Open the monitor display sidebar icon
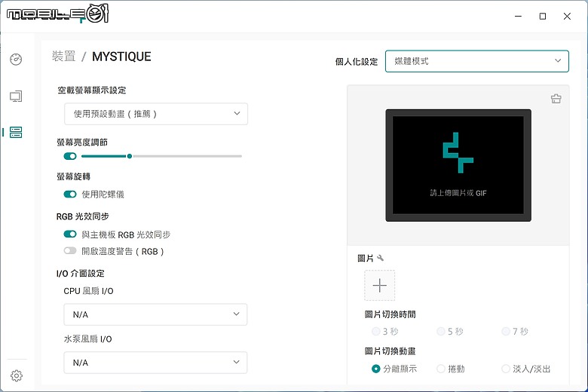Viewport: 588px width, 392px height. (x=16, y=96)
